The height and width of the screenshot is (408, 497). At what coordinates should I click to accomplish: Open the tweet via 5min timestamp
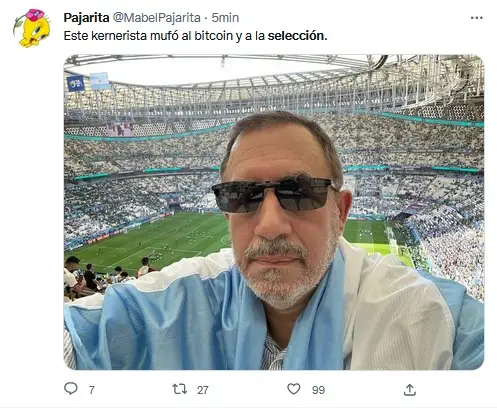tap(225, 18)
